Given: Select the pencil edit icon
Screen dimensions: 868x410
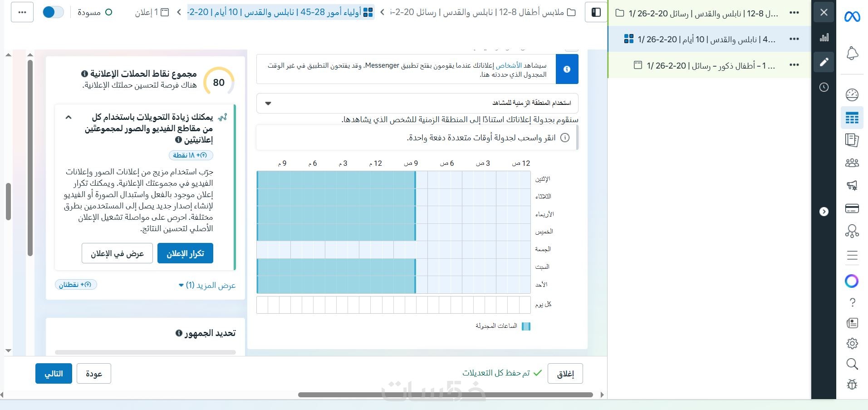Looking at the screenshot, I should 824,62.
